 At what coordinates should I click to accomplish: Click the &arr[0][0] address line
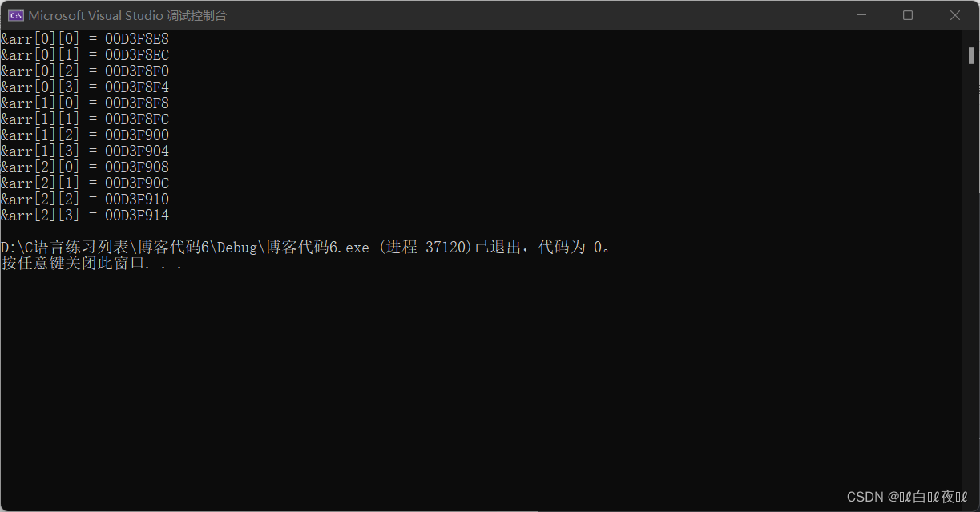(x=85, y=38)
